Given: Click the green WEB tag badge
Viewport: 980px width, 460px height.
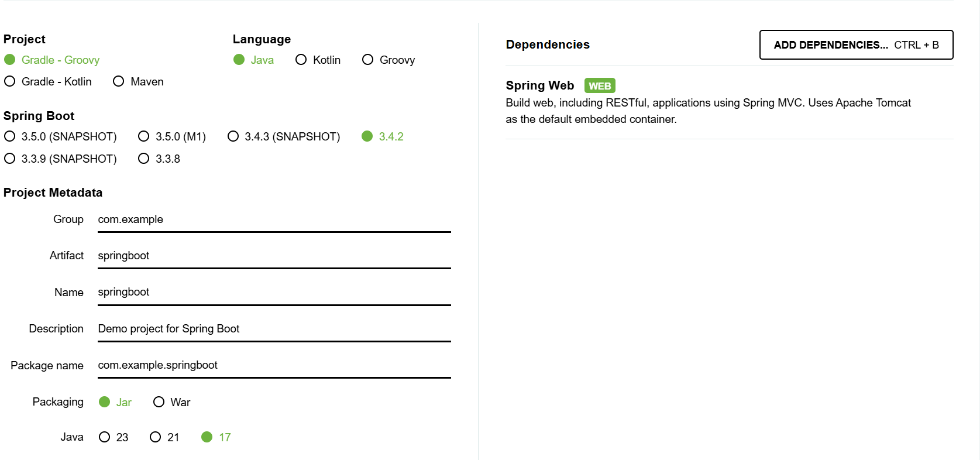Looking at the screenshot, I should click(600, 86).
